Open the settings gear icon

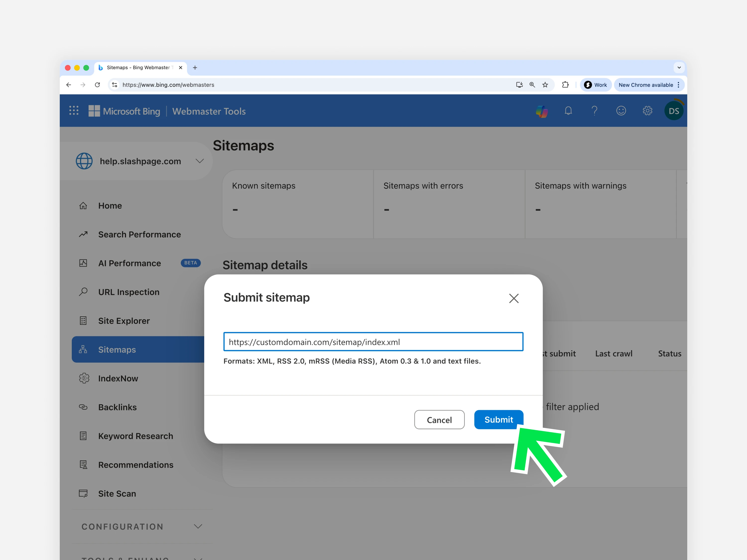click(647, 111)
